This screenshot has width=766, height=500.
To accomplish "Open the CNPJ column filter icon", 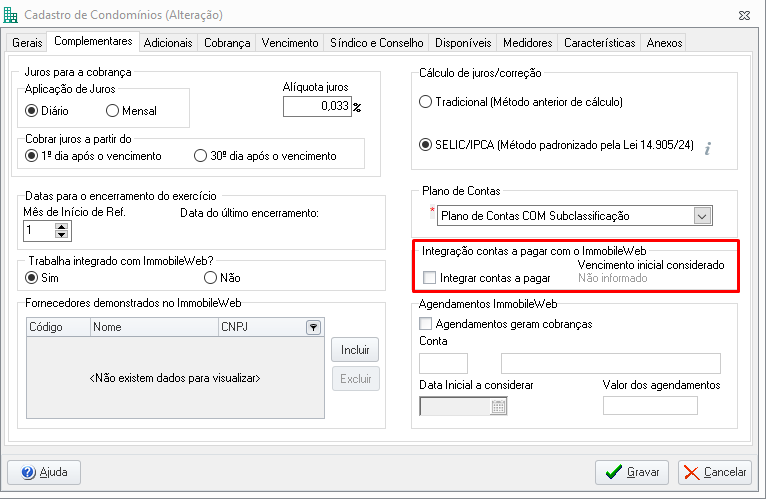I will pyautogui.click(x=313, y=327).
